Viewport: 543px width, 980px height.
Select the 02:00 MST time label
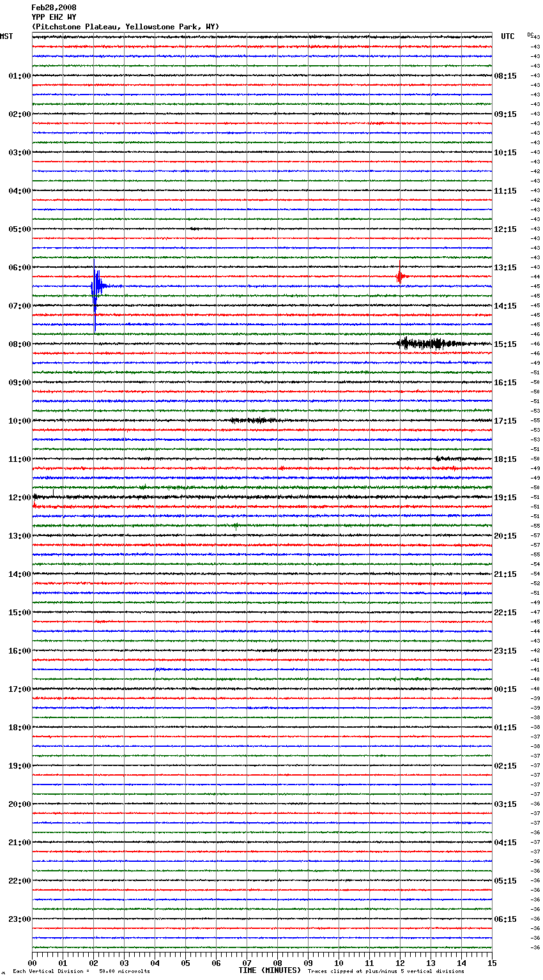pyautogui.click(x=20, y=114)
